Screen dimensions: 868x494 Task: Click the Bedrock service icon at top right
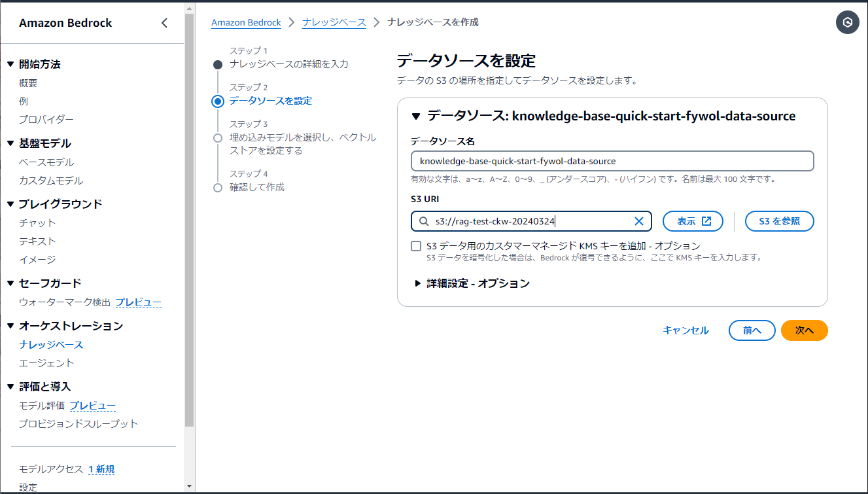(x=847, y=22)
